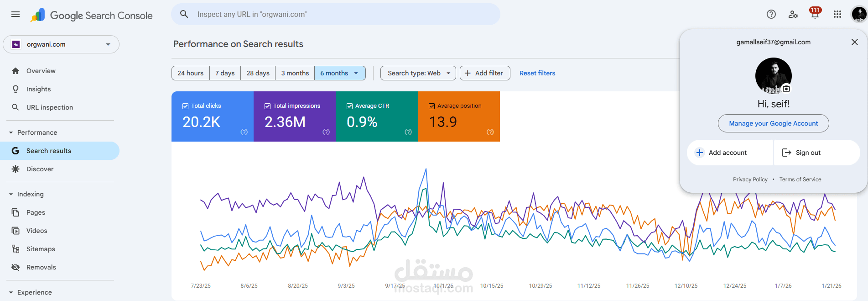This screenshot has width=868, height=301.
Task: Open the orgwani.com property dropdown
Action: (61, 44)
